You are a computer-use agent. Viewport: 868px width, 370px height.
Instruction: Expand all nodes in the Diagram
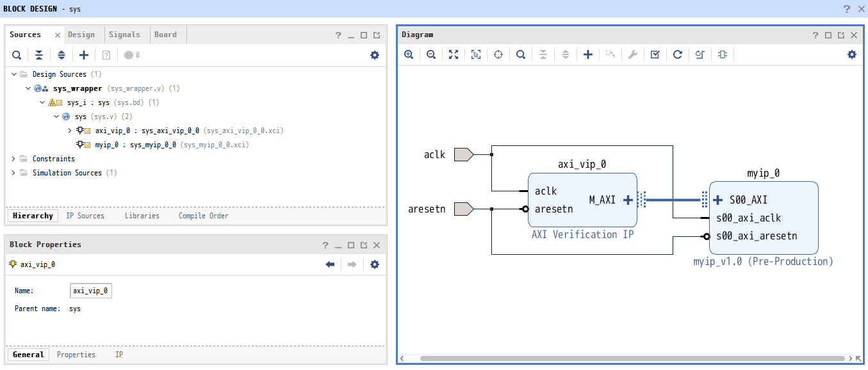tap(566, 54)
